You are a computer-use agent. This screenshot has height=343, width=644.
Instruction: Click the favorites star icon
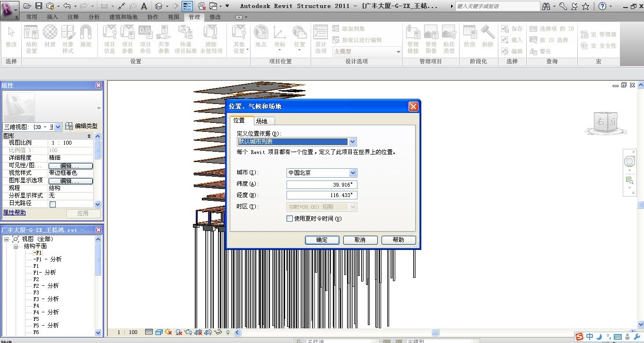[x=585, y=6]
